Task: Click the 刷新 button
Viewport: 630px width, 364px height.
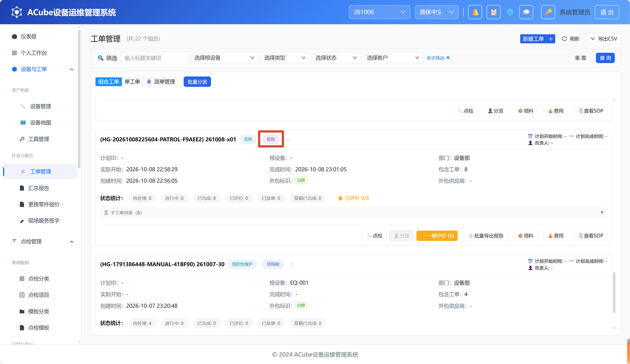Action: [571, 39]
